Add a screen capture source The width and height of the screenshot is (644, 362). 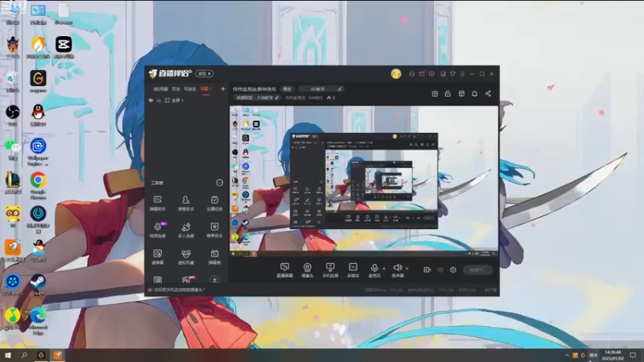tap(285, 270)
